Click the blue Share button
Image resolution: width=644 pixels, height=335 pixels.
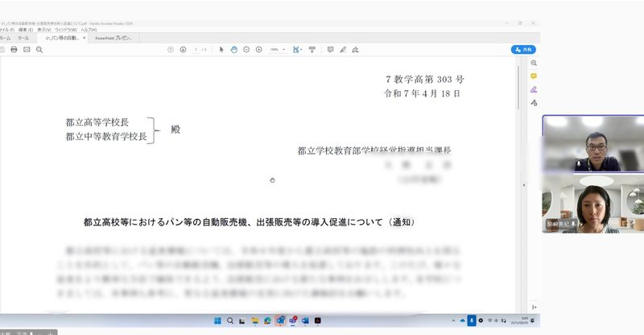coord(523,49)
